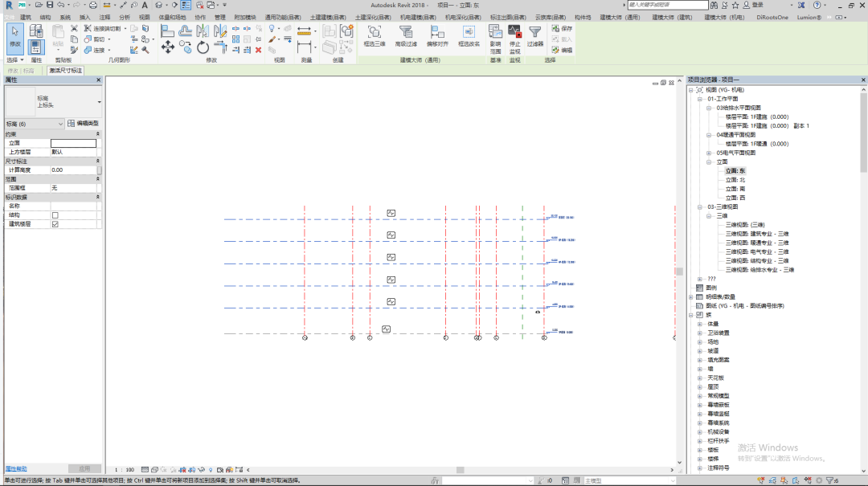Click the horizontal scrollbar thumb below the drawing

(460, 470)
